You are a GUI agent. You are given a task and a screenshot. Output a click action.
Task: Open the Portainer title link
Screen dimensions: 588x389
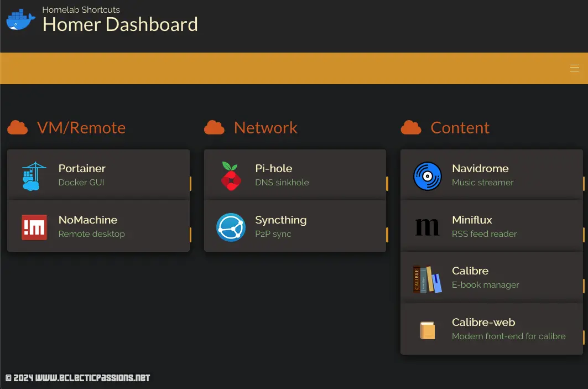[x=82, y=168]
